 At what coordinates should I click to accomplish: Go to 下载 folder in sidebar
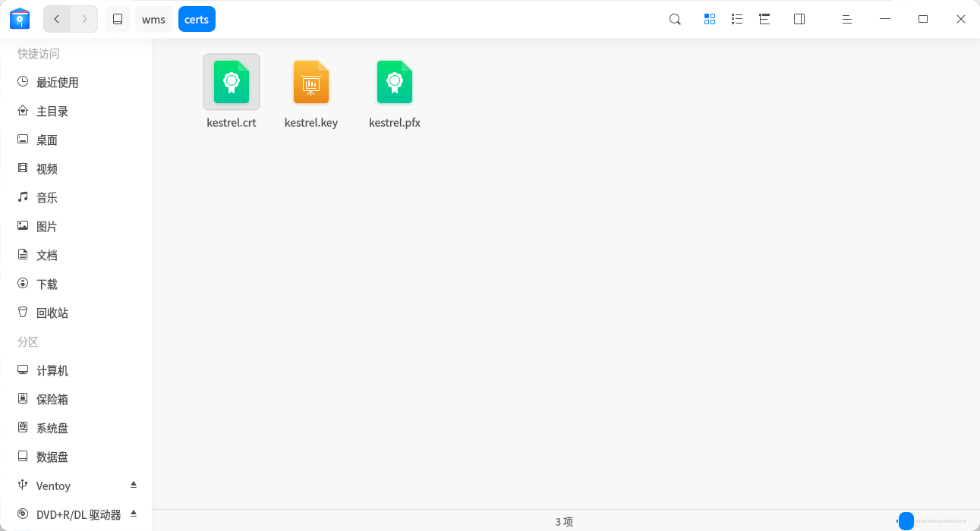(x=76, y=284)
